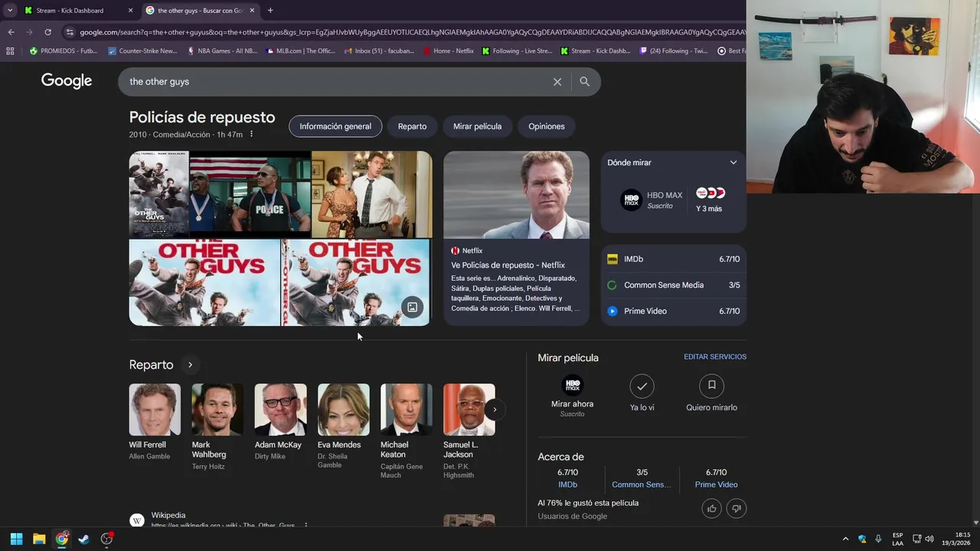The image size is (980, 551).
Task: Click into the search field with 'the other guys'
Action: [x=337, y=82]
